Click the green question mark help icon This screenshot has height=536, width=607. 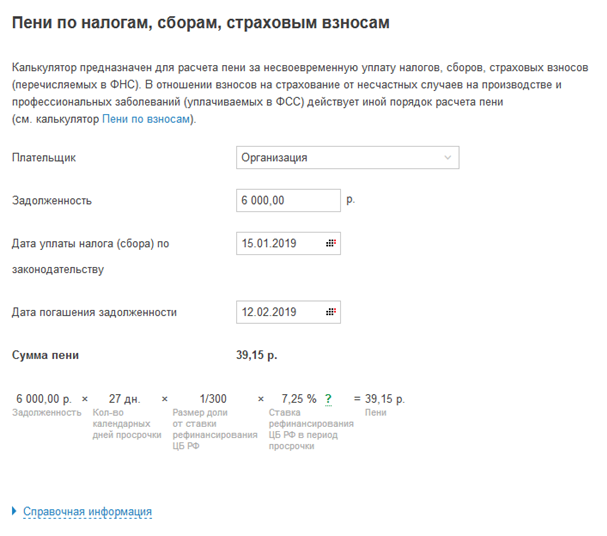point(328,399)
